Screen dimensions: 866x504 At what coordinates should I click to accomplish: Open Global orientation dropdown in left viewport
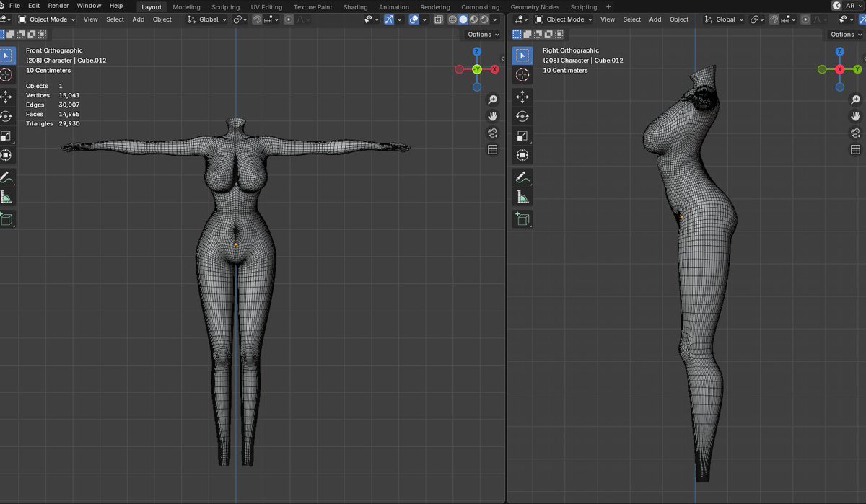pyautogui.click(x=207, y=19)
